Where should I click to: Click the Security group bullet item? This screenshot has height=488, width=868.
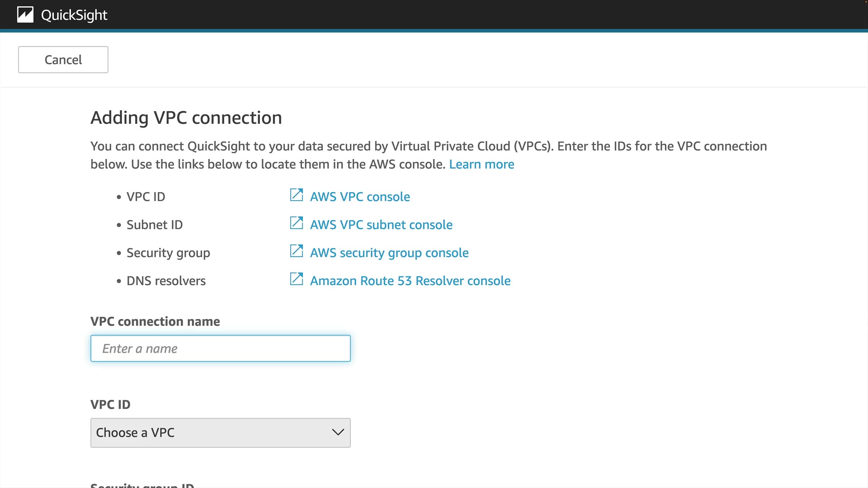point(168,253)
